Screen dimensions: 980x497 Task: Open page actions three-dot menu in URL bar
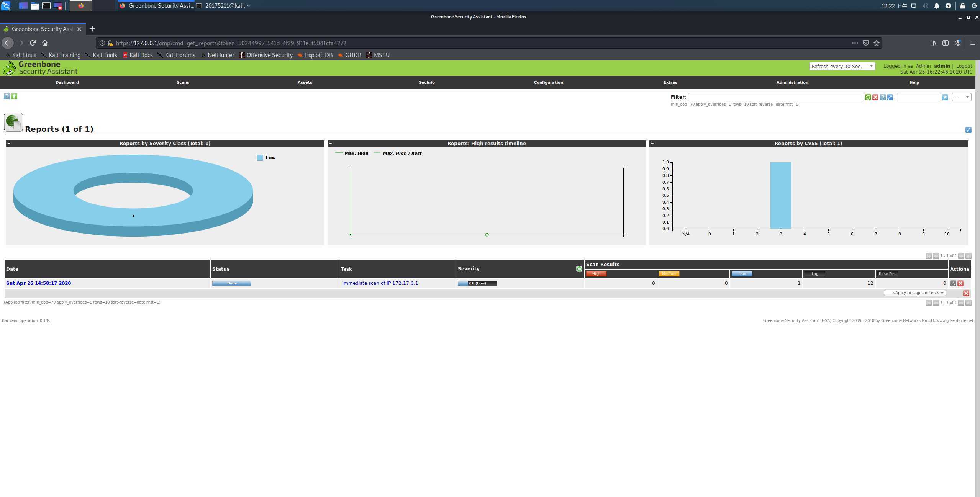tap(855, 43)
